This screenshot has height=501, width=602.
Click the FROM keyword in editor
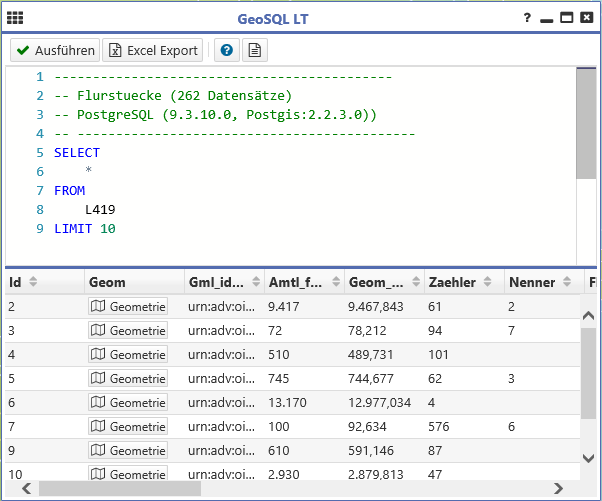pyautogui.click(x=69, y=190)
